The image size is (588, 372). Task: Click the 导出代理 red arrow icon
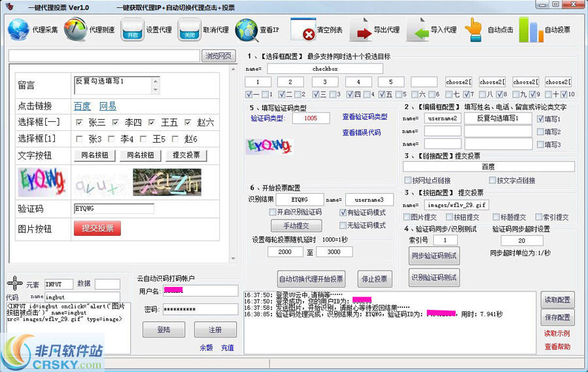pyautogui.click(x=361, y=29)
